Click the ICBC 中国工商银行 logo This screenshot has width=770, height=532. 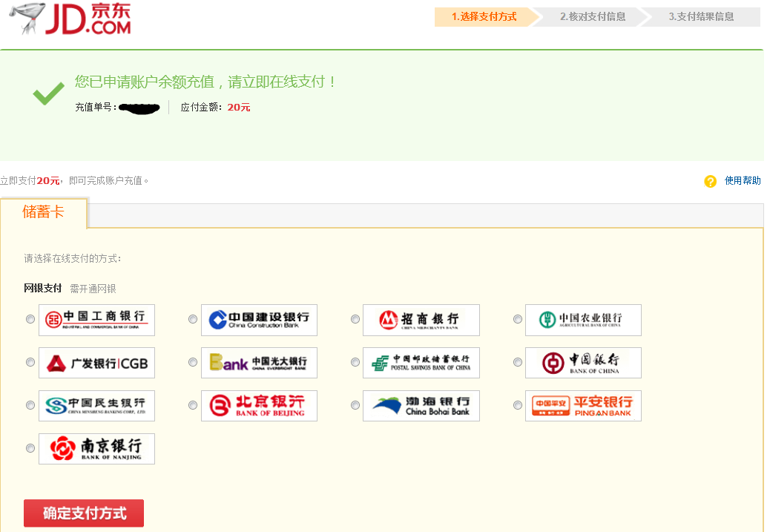coord(96,320)
